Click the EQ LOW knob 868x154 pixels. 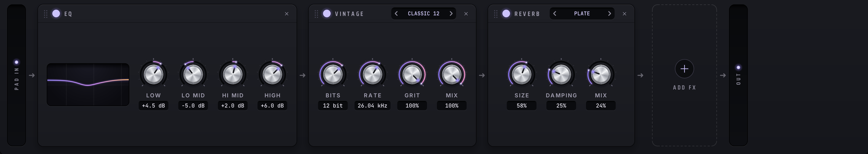[153, 75]
